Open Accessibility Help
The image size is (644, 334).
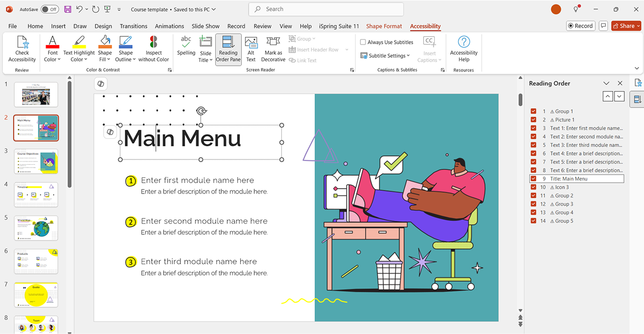[x=463, y=49]
